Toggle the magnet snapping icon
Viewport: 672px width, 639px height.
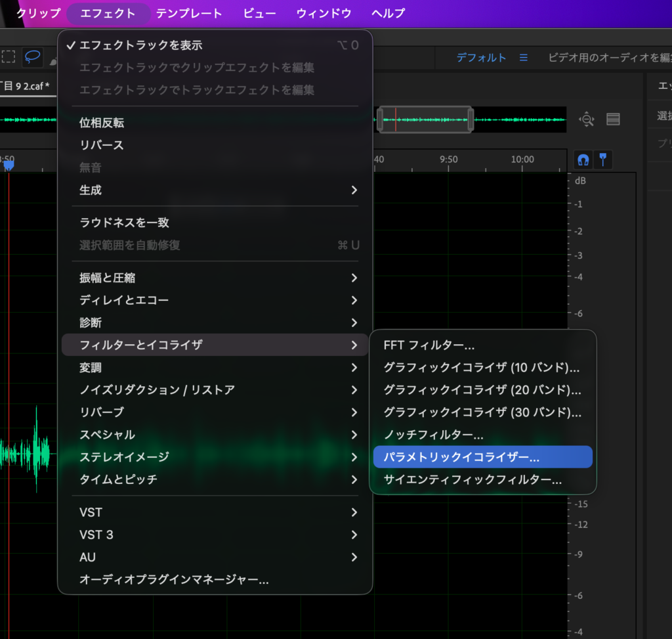[583, 159]
